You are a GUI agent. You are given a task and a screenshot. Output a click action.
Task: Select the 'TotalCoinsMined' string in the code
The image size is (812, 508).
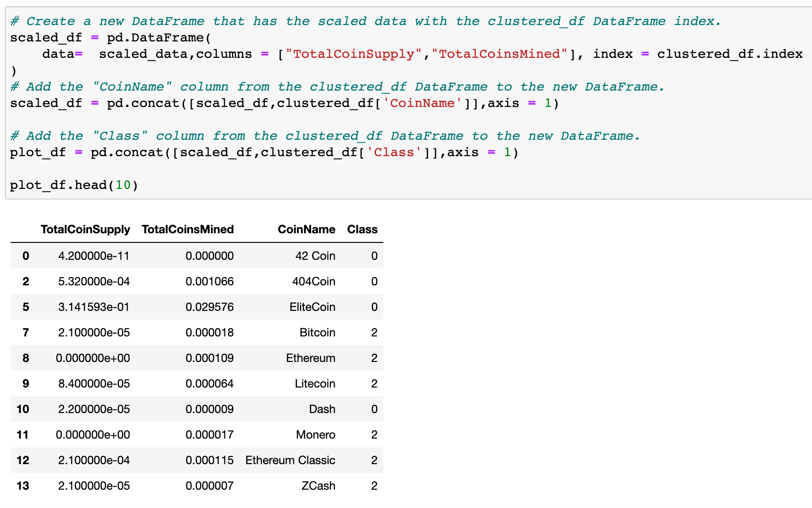tap(500, 54)
